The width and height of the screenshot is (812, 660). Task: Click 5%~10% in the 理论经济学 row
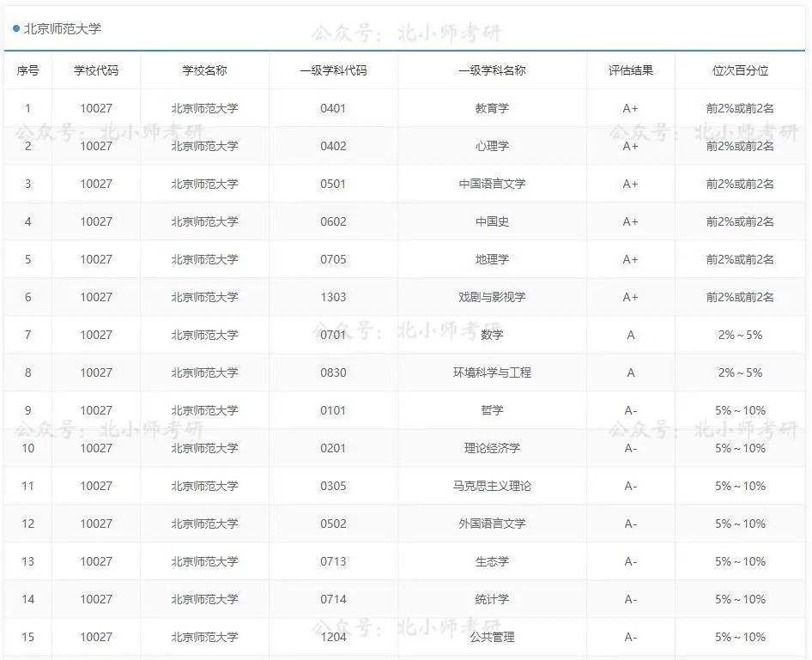(x=740, y=448)
